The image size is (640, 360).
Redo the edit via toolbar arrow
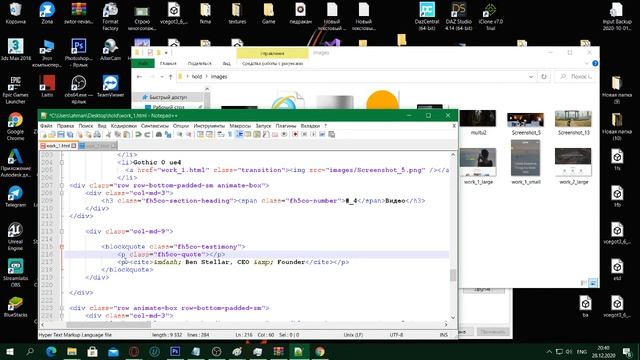tap(147, 134)
